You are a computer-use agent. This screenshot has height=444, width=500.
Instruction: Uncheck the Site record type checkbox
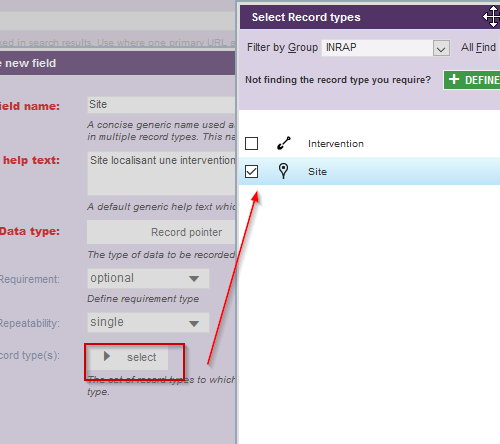coord(251,172)
